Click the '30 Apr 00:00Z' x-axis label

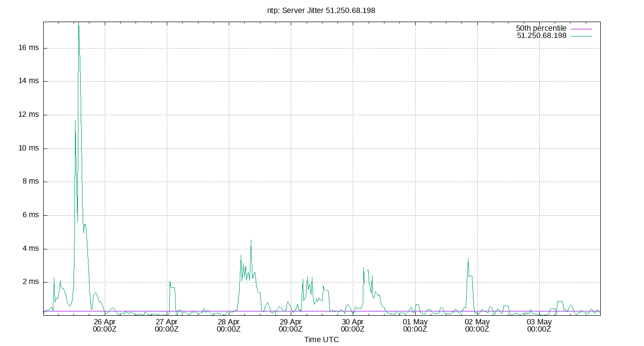(x=353, y=325)
